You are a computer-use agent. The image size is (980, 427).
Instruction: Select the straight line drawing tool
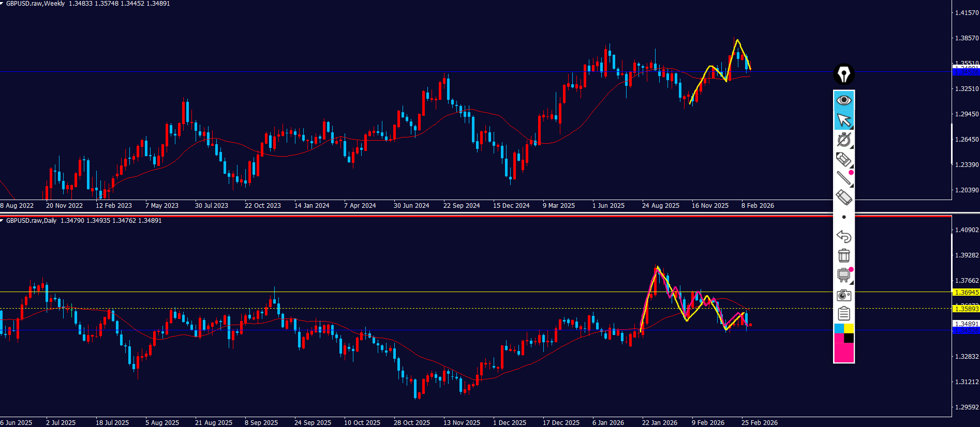pos(844,178)
